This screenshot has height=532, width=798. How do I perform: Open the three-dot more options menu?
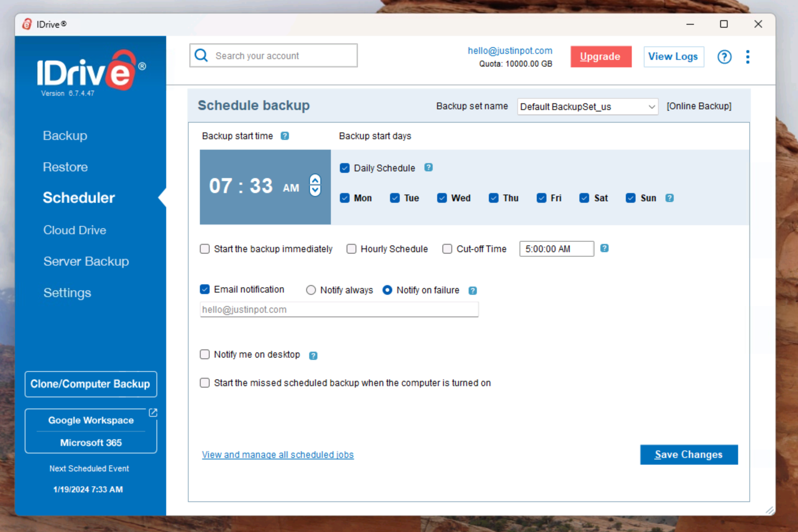coord(747,57)
